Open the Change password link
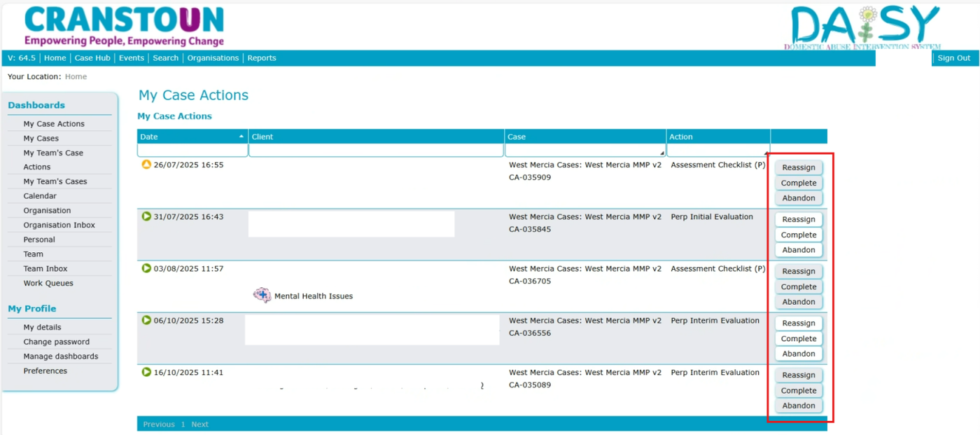This screenshot has height=435, width=980. click(x=57, y=343)
